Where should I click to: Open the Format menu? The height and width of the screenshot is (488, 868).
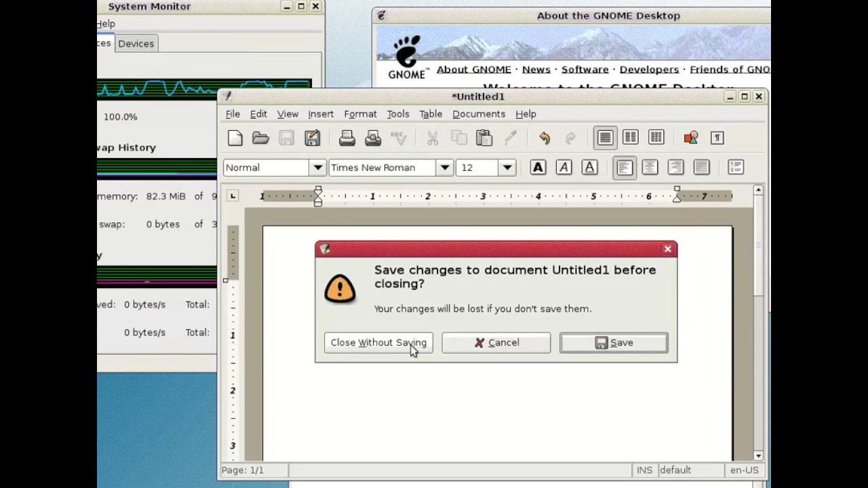(360, 114)
